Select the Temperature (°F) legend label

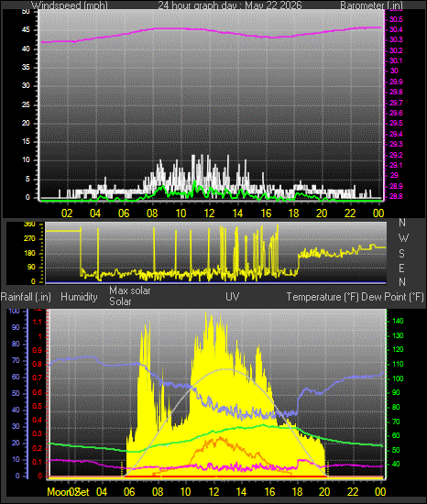click(323, 297)
